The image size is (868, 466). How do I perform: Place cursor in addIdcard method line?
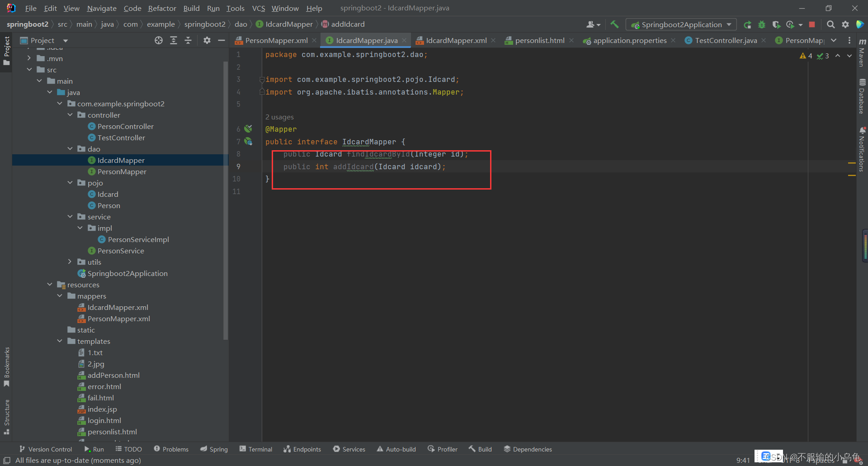pos(364,166)
